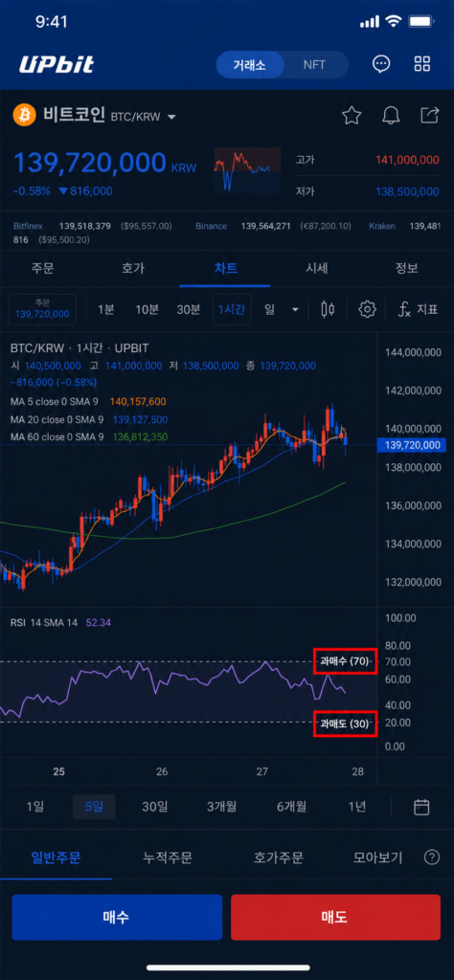The image size is (454, 980).
Task: Open the calendar date picker icon
Action: pyautogui.click(x=422, y=807)
